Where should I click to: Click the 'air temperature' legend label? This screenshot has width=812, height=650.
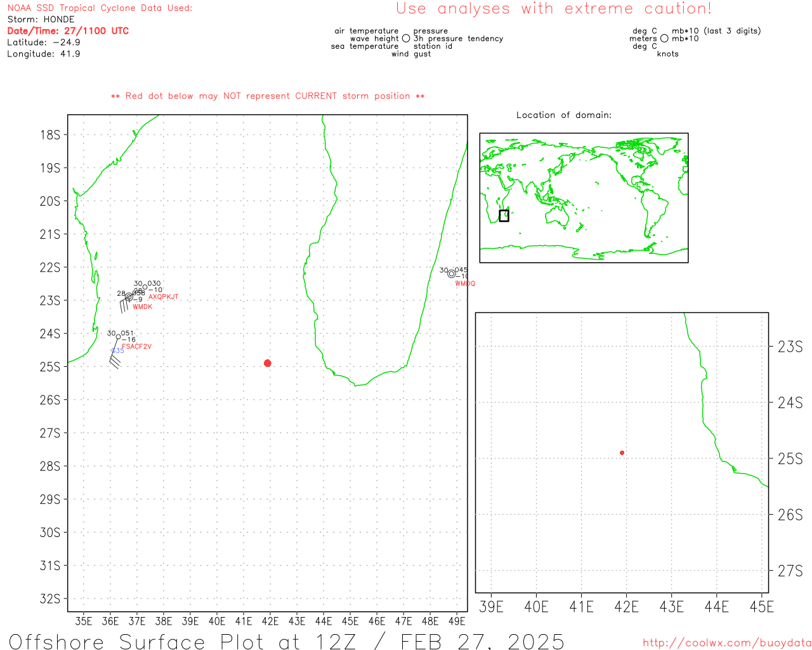pos(367,31)
